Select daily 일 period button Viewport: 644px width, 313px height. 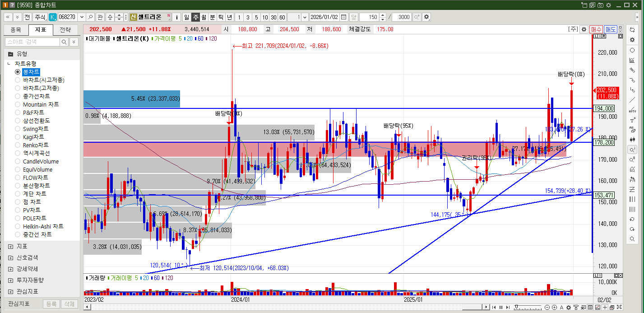tap(186, 17)
